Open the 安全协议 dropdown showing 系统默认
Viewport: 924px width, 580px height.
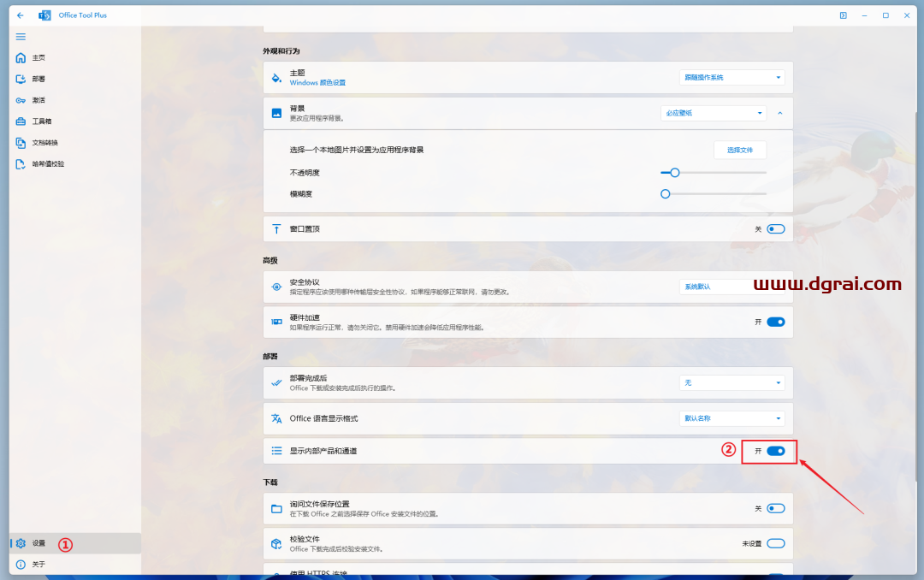(732, 287)
